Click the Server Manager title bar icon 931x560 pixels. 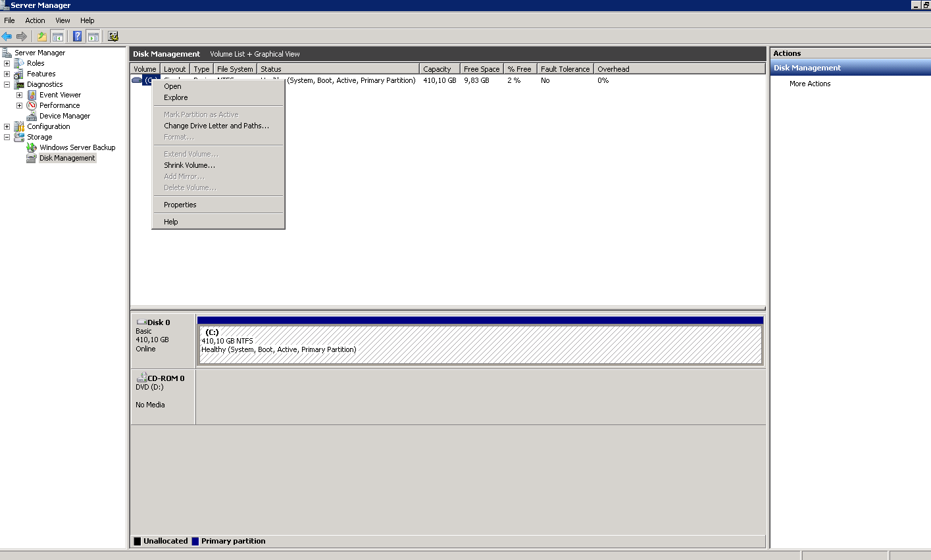tap(5, 5)
